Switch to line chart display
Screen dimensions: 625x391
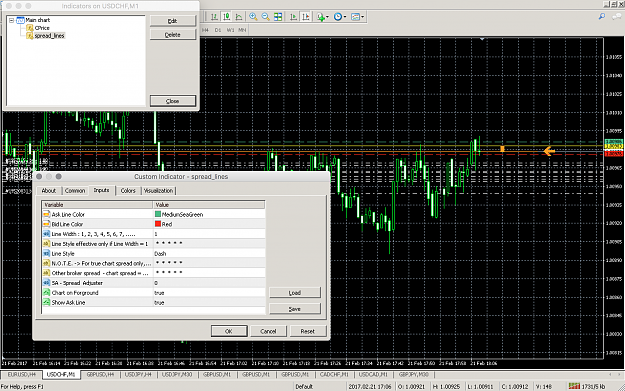(239, 17)
